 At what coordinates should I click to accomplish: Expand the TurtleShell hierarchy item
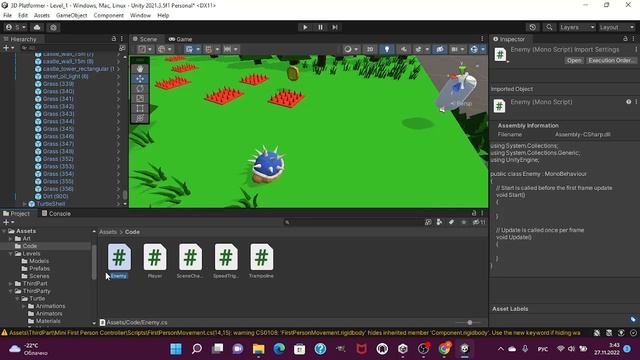24,204
